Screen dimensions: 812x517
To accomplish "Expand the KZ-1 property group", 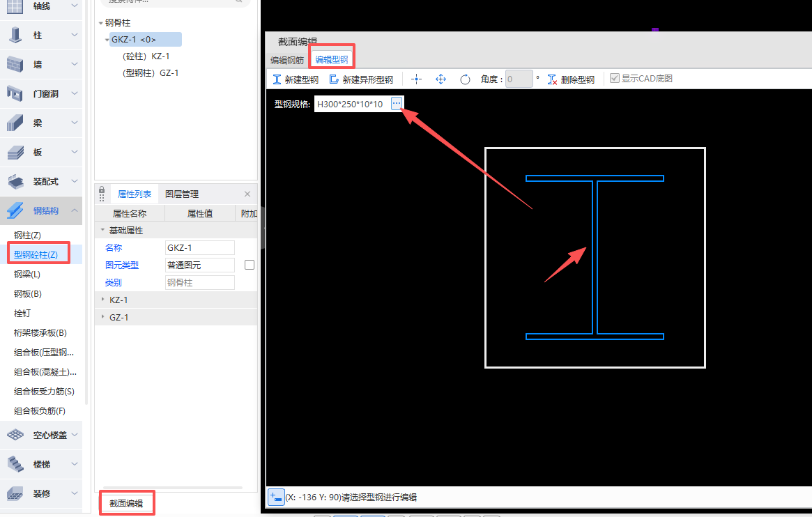I will (102, 300).
